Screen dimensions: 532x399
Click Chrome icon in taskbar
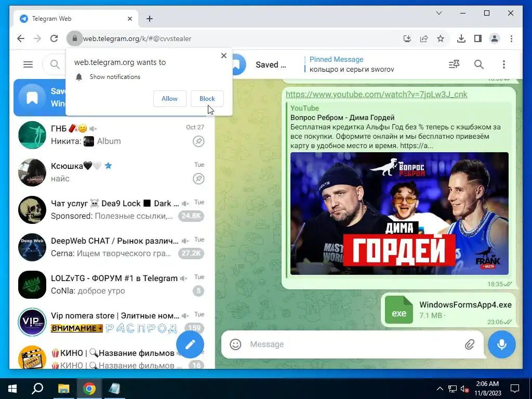89,389
